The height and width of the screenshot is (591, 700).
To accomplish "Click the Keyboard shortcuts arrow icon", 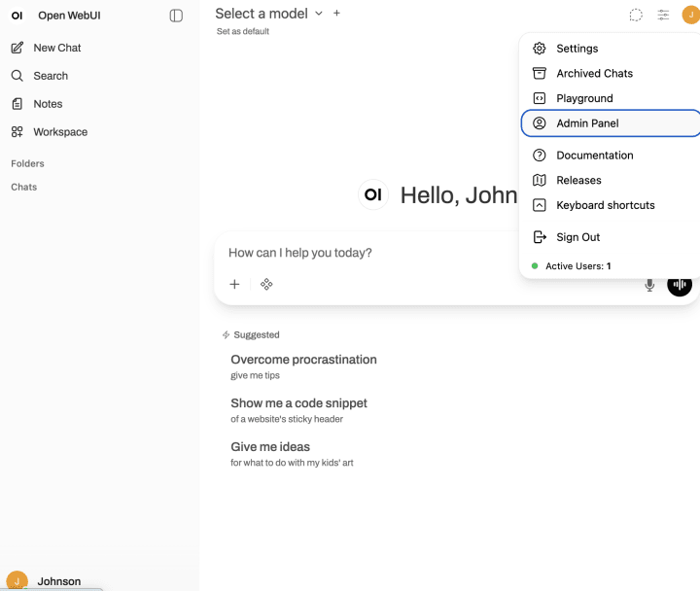I will (540, 205).
